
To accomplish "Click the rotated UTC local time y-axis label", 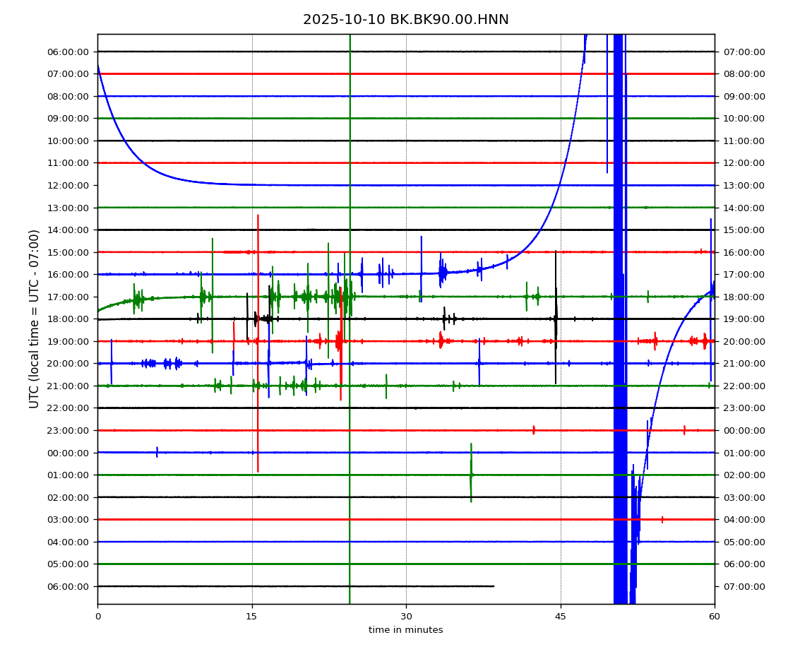I will [35, 319].
